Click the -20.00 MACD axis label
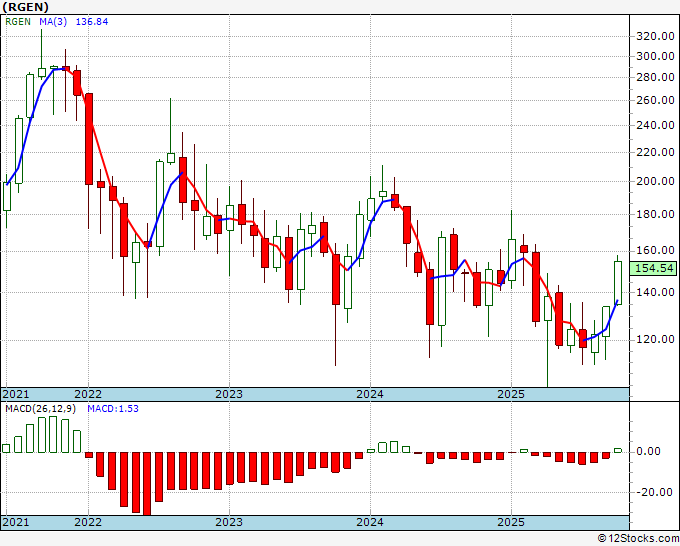680x546 pixels. (654, 493)
